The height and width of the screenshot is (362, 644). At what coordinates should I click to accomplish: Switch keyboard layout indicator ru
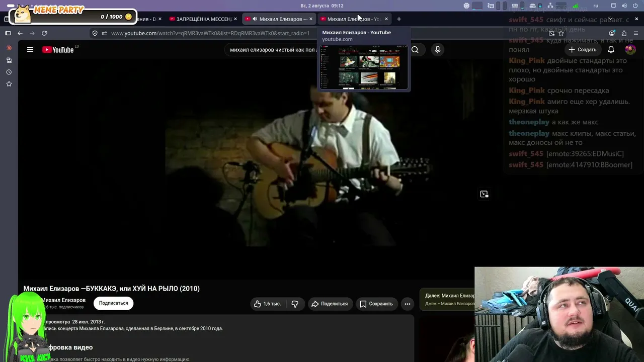596,6
